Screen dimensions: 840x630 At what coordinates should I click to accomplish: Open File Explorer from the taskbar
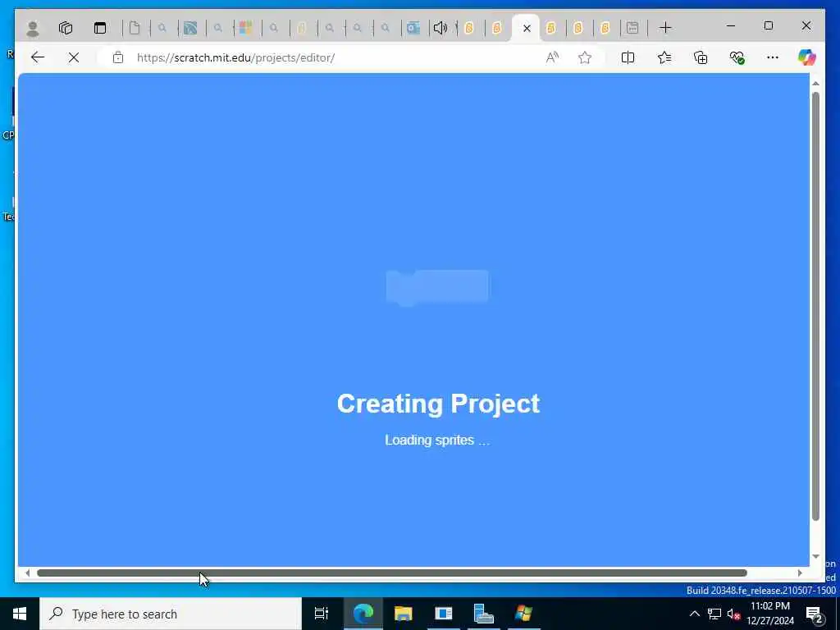[404, 614]
